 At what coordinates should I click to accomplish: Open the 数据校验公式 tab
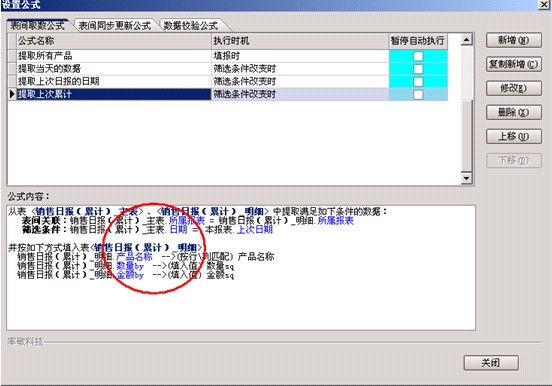[x=191, y=25]
